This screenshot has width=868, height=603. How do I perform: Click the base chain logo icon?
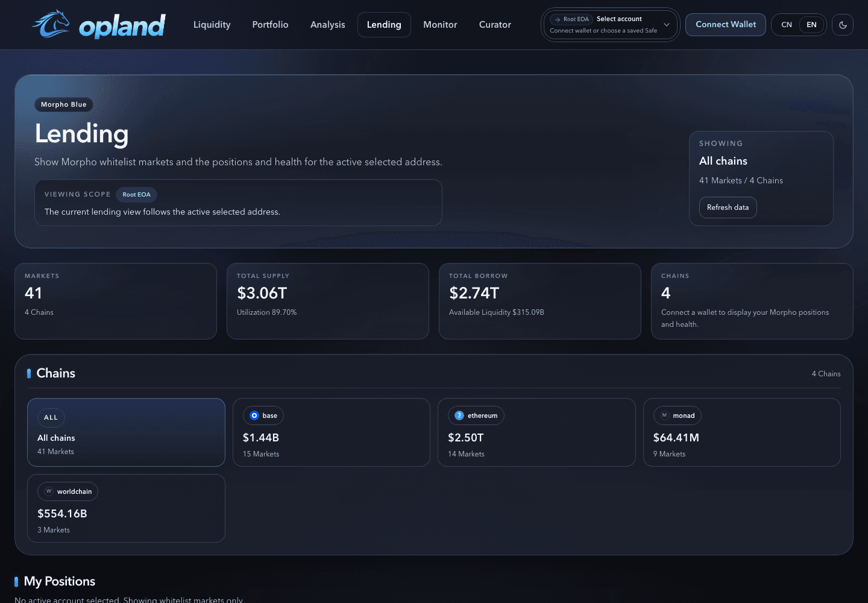(x=254, y=415)
